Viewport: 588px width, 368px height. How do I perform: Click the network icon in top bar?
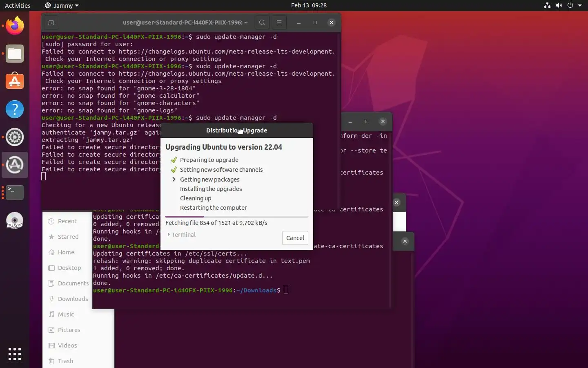[x=547, y=5]
